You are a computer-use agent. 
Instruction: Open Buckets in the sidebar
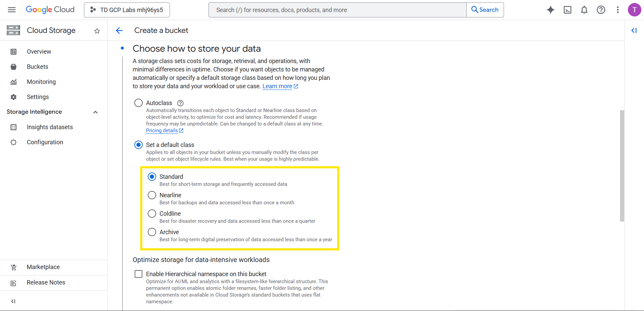pos(37,67)
